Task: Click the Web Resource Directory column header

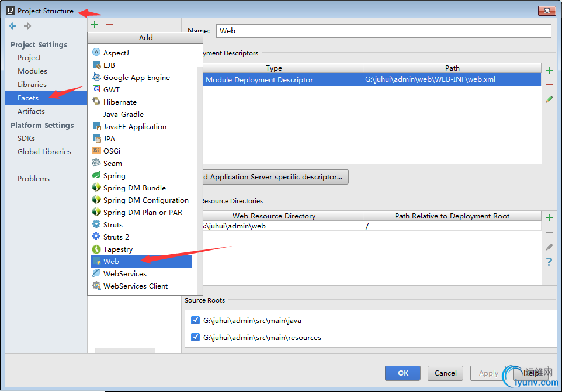Action: click(x=283, y=216)
